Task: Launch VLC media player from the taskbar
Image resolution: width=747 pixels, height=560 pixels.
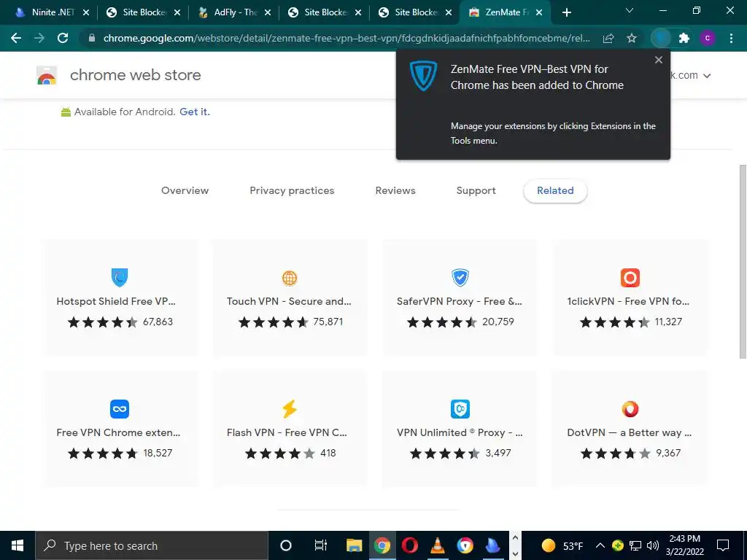Action: click(438, 545)
